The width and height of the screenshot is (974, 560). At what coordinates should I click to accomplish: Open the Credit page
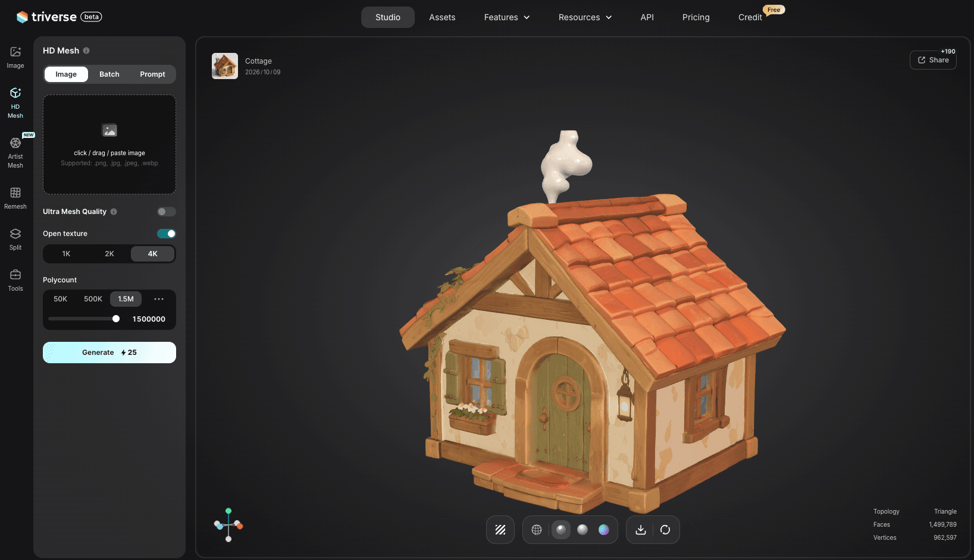click(x=750, y=17)
